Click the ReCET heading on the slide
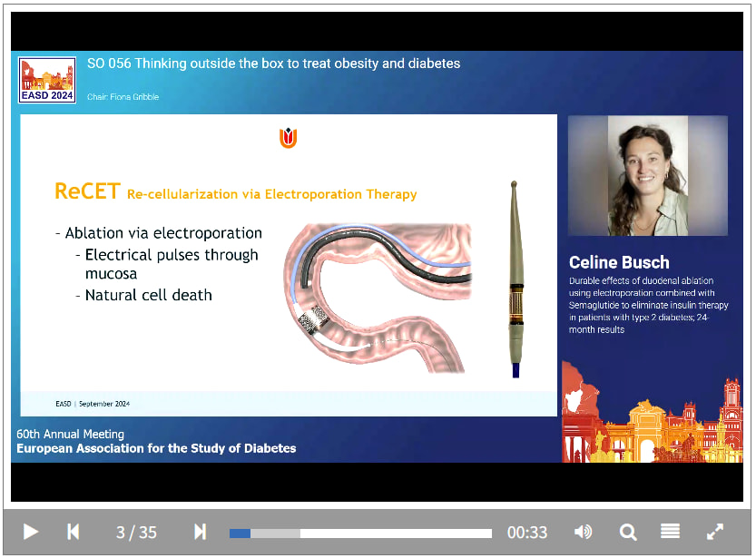756x558 pixels. click(86, 191)
